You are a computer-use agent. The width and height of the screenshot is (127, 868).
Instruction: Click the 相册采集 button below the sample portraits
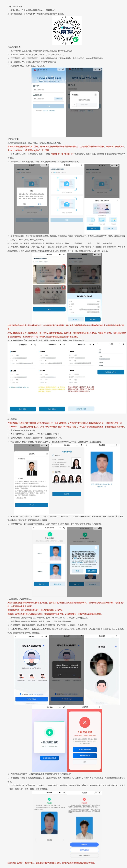(67, 494)
